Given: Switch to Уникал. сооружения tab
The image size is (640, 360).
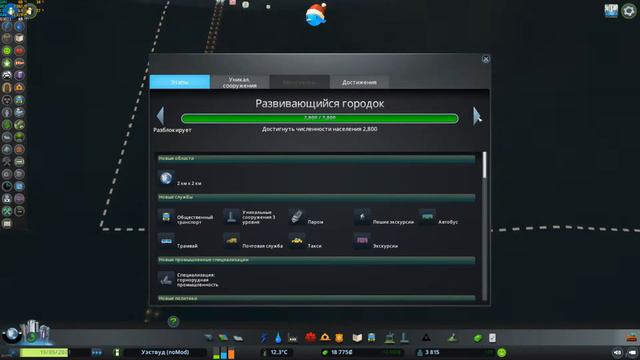Looking at the screenshot, I should [240, 82].
